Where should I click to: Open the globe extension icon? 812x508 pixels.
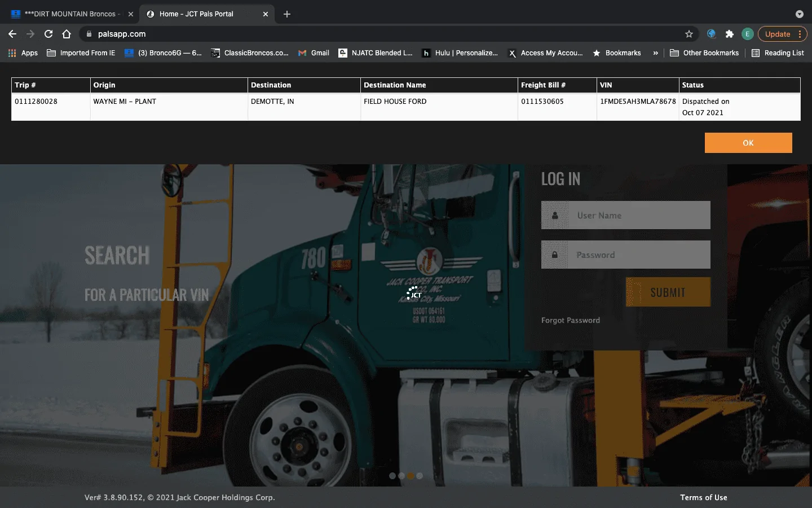click(712, 34)
